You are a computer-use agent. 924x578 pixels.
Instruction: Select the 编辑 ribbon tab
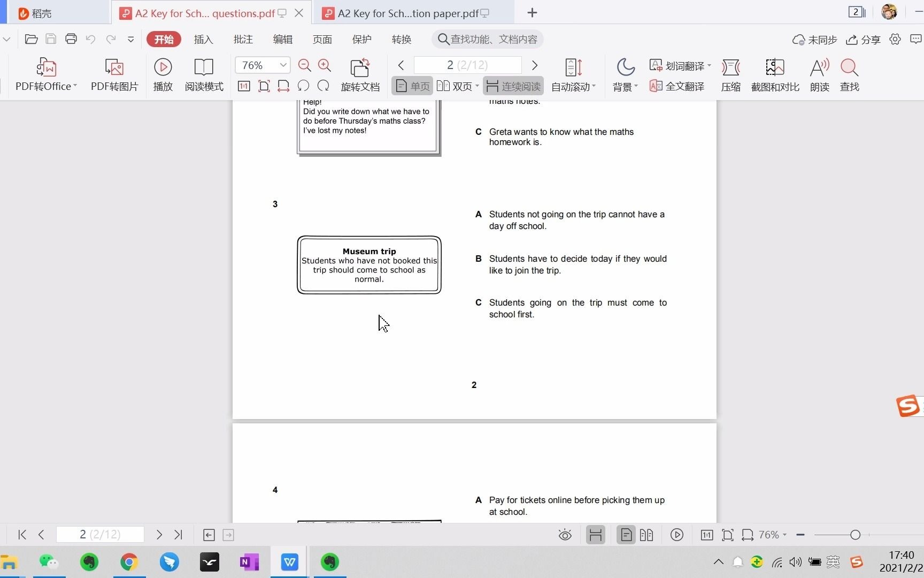coord(282,40)
